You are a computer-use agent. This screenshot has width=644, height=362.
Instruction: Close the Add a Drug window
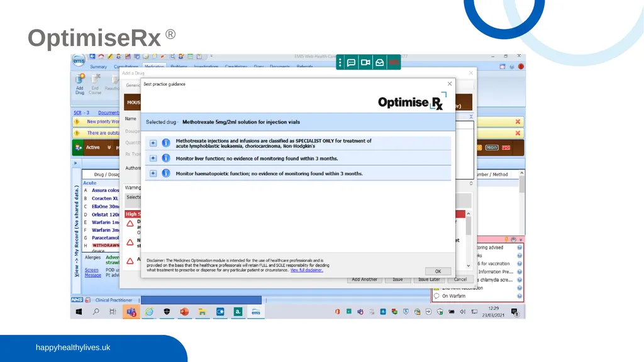tap(470, 73)
